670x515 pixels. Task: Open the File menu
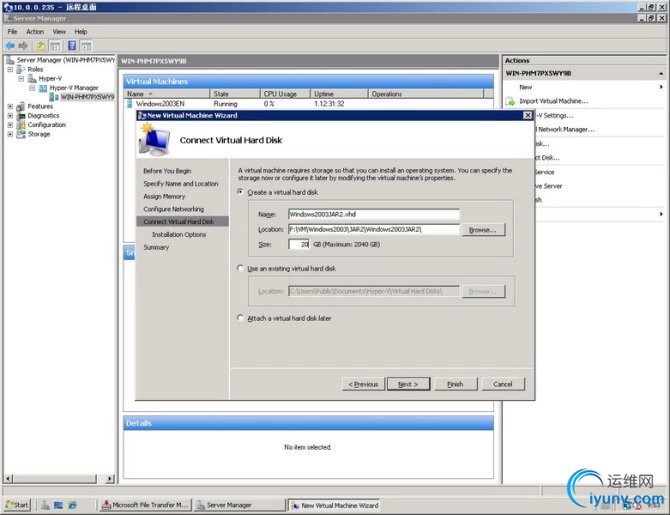pos(12,32)
